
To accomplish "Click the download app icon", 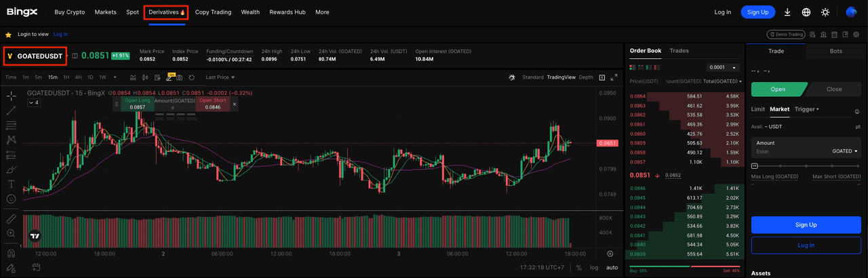I will pyautogui.click(x=787, y=12).
